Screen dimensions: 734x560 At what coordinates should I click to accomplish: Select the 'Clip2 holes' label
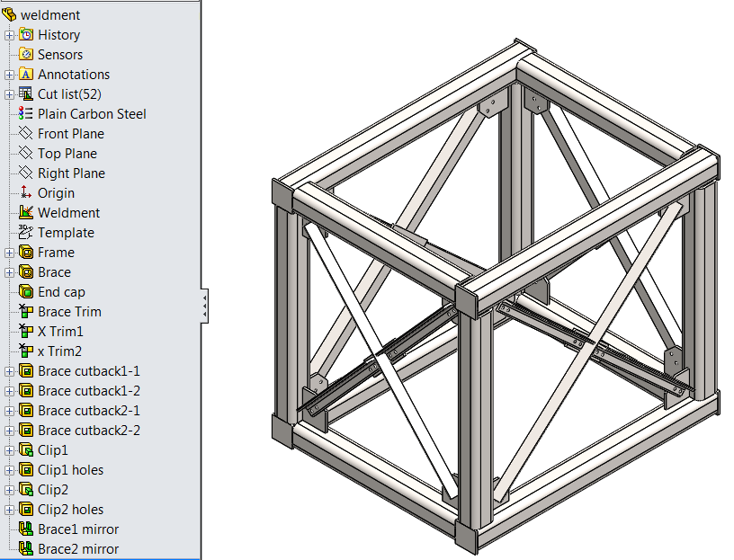click(71, 510)
